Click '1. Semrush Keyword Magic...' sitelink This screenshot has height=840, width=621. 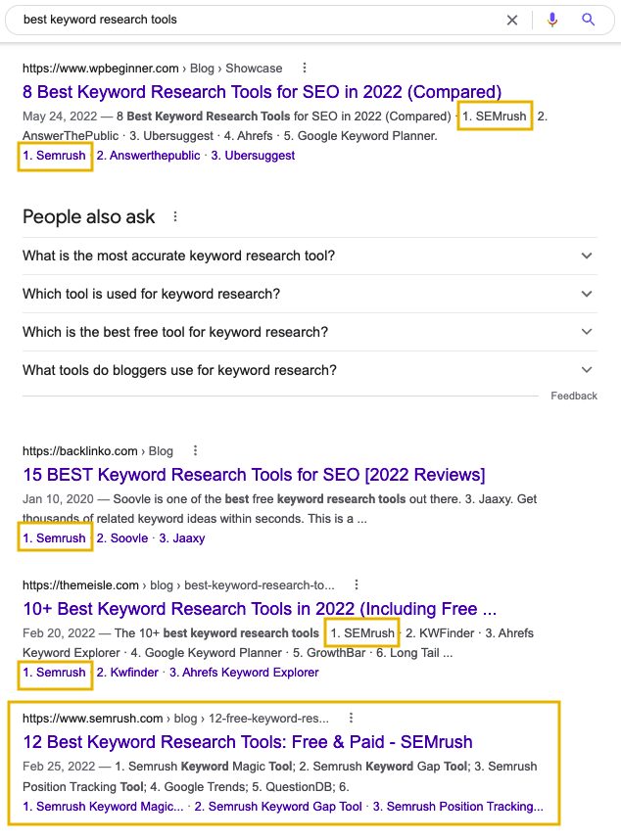coord(103,807)
